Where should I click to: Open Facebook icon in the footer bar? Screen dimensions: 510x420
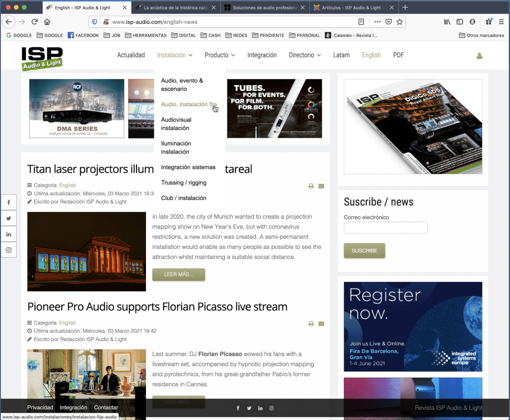[238, 408]
